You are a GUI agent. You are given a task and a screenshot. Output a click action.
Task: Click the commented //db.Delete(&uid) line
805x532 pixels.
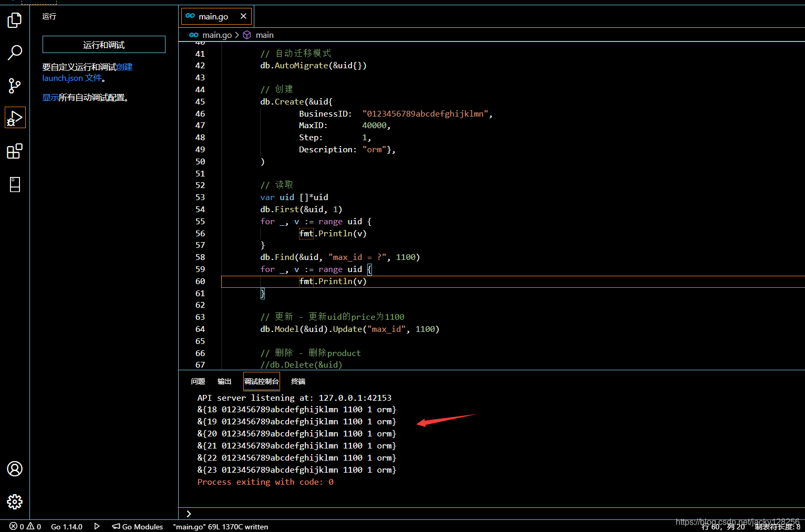click(301, 364)
